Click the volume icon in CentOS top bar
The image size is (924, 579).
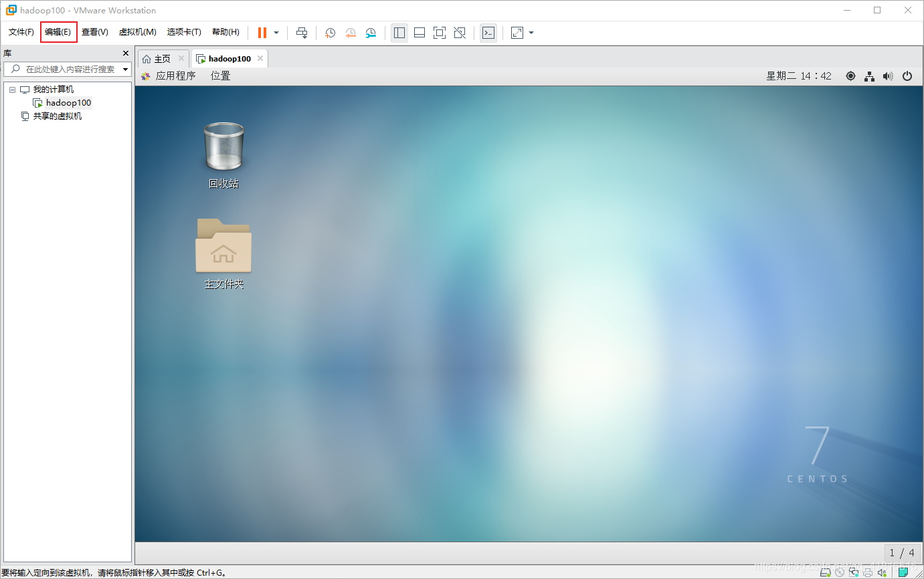pyautogui.click(x=888, y=76)
